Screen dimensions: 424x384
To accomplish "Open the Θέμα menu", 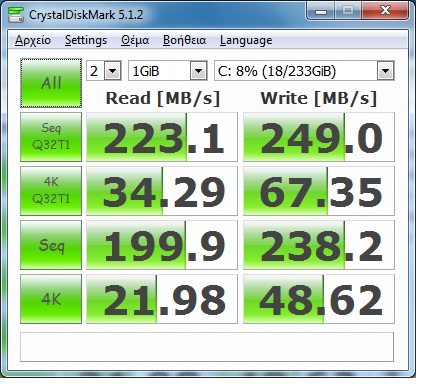I will [x=135, y=40].
